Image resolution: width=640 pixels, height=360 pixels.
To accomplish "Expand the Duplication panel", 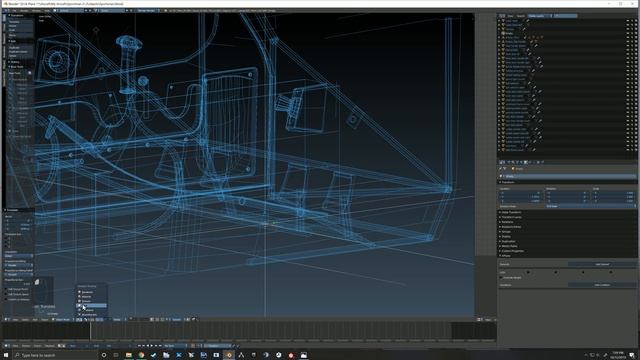I will click(x=508, y=241).
